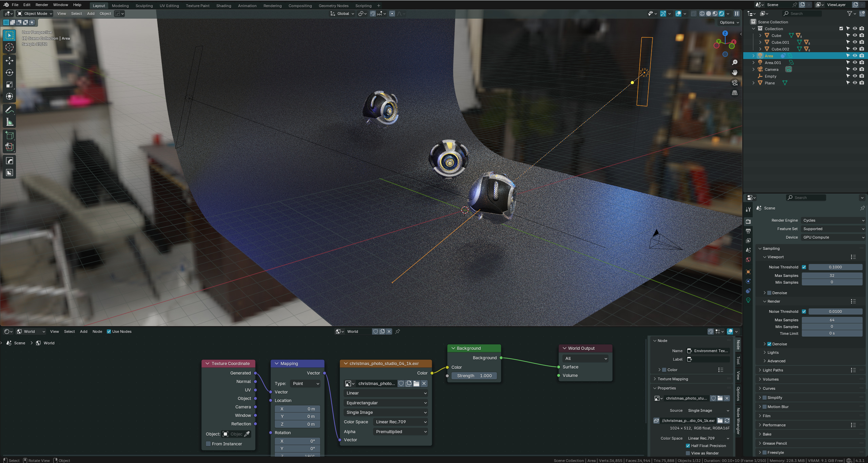The image size is (868, 463).
Task: Open the Output properties tab icon
Action: coord(748,231)
